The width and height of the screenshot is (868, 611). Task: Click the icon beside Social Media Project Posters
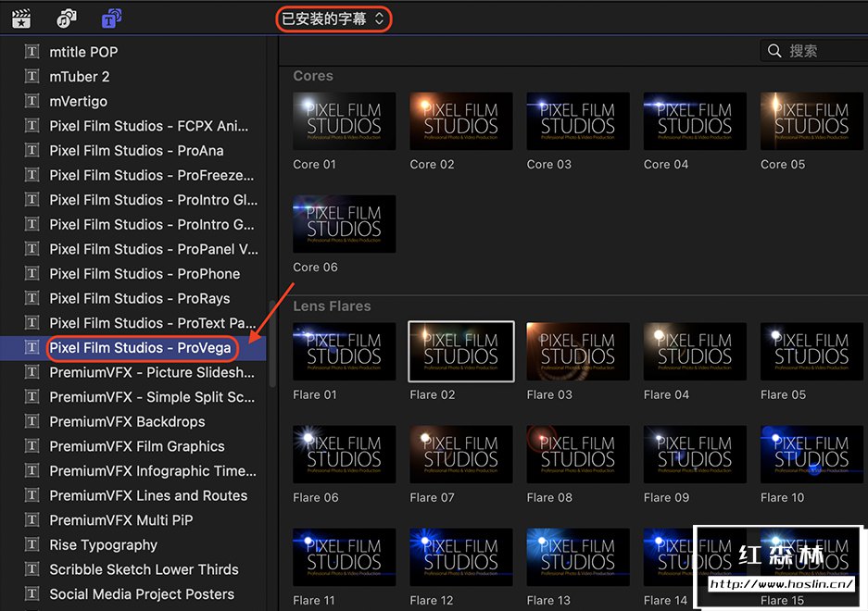pyautogui.click(x=32, y=593)
